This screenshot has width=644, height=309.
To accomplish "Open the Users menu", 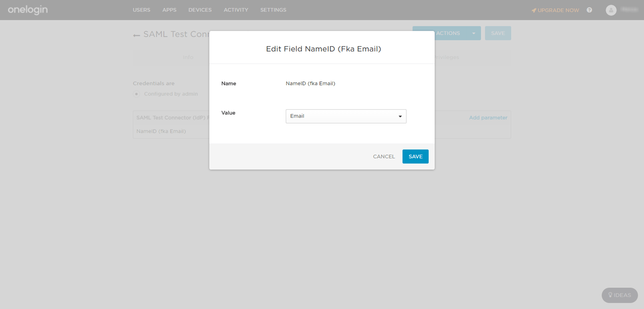I will click(x=142, y=10).
